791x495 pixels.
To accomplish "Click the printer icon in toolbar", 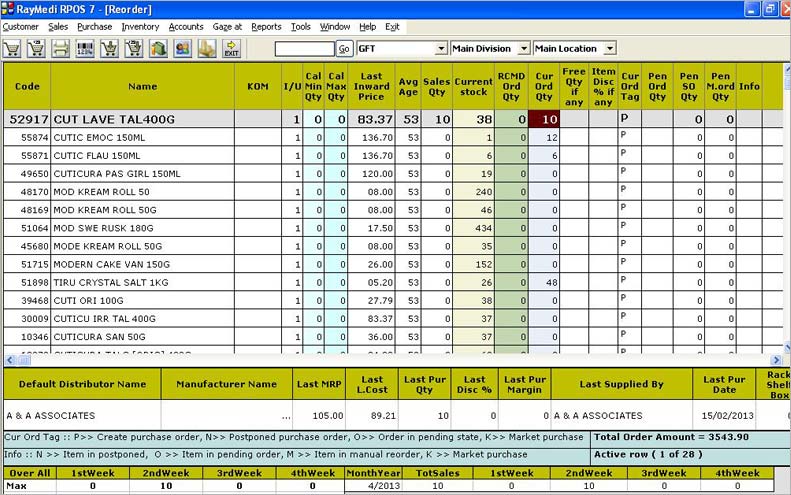I will click(60, 48).
